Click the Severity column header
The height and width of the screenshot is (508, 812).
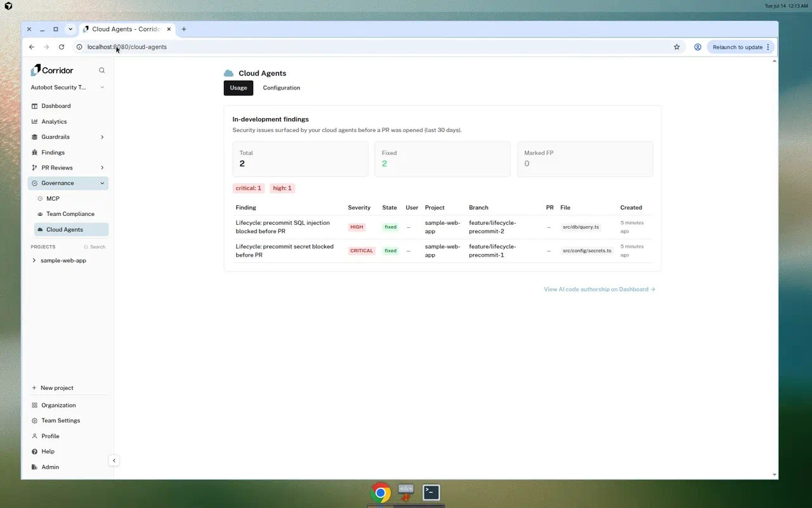359,208
